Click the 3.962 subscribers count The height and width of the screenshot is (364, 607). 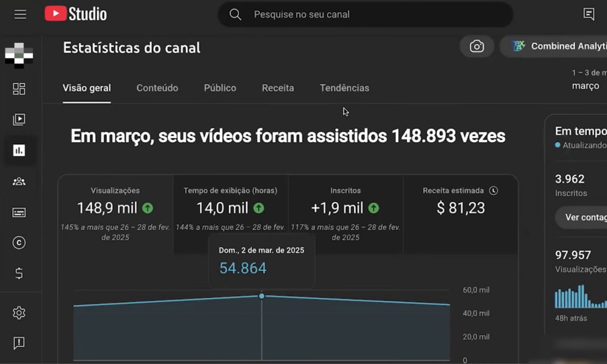570,179
